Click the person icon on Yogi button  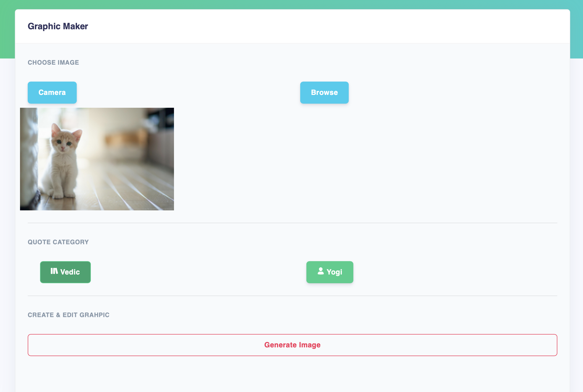pos(321,271)
